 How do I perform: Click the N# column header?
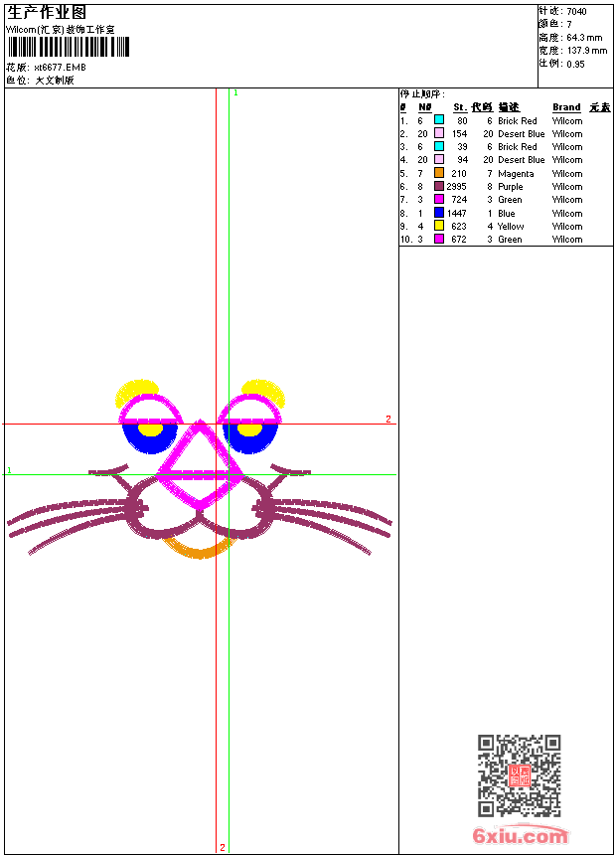click(x=425, y=107)
